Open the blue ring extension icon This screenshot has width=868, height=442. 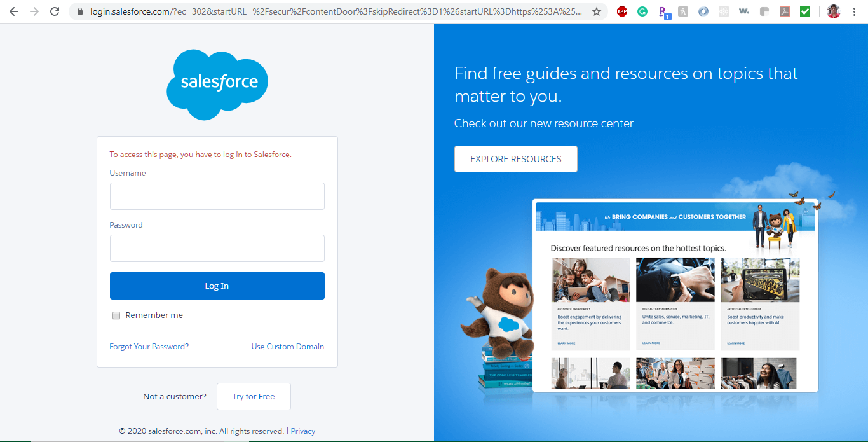point(703,11)
